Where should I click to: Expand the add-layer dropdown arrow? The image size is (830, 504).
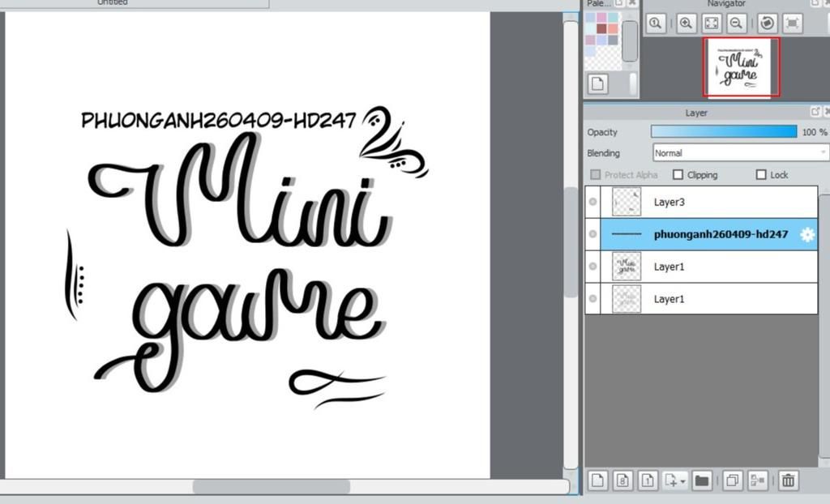pyautogui.click(x=682, y=481)
